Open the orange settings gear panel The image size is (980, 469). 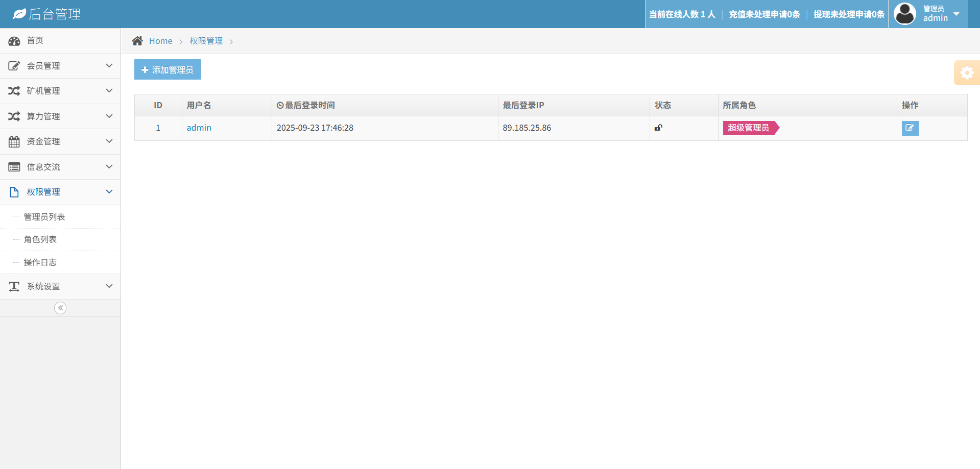pos(967,72)
